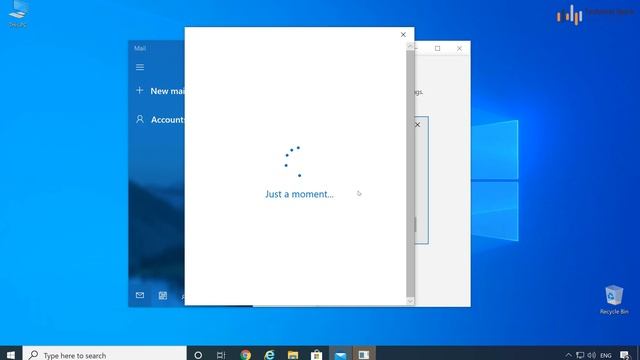Viewport: 640px width, 360px height.
Task: Select the Recycle Bin desktop icon
Action: [x=614, y=300]
